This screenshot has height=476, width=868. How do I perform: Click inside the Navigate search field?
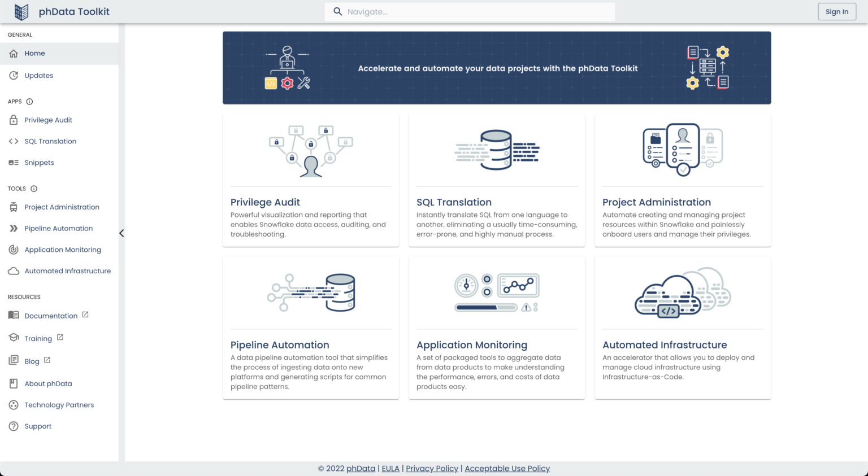tap(469, 11)
